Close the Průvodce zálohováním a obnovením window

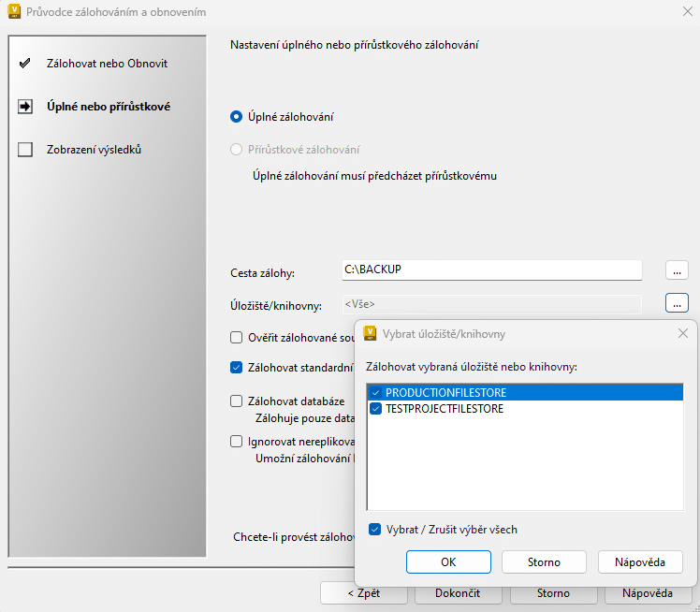(688, 11)
